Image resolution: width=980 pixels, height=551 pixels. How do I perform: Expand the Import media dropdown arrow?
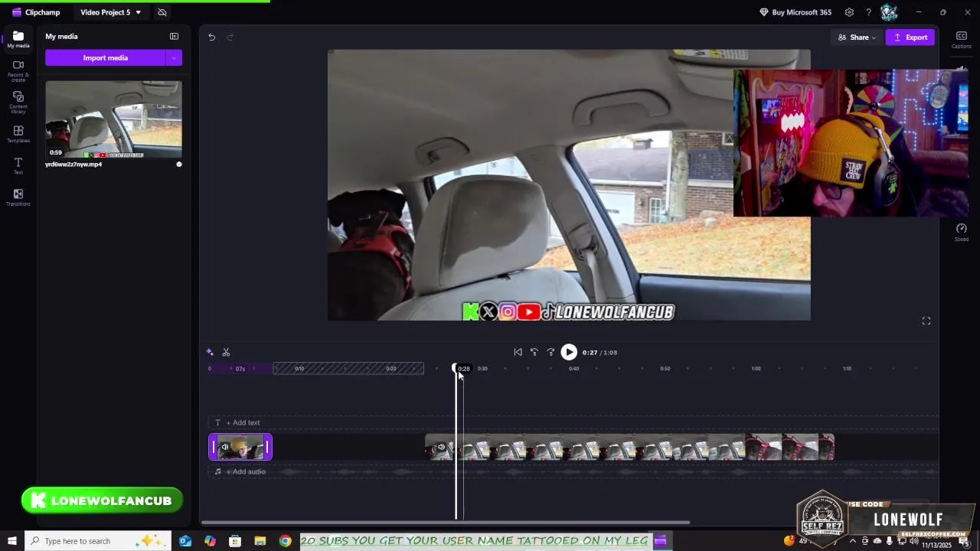(174, 58)
